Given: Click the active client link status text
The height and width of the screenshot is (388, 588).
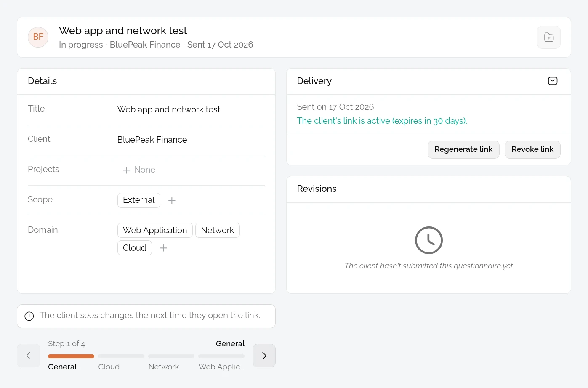Looking at the screenshot, I should pos(382,121).
